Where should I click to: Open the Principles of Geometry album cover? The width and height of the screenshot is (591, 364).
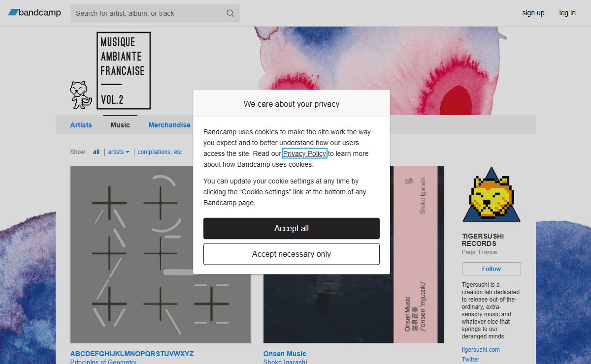[161, 254]
